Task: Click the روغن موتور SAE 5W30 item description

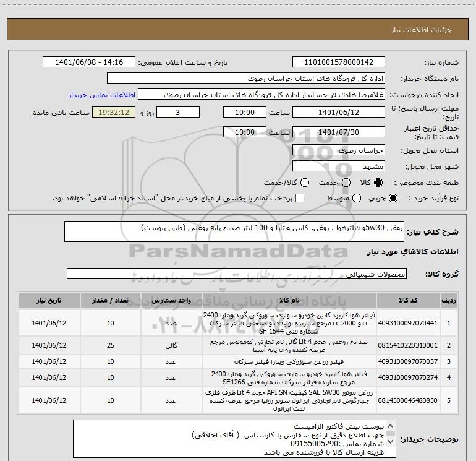Action: pos(289,400)
